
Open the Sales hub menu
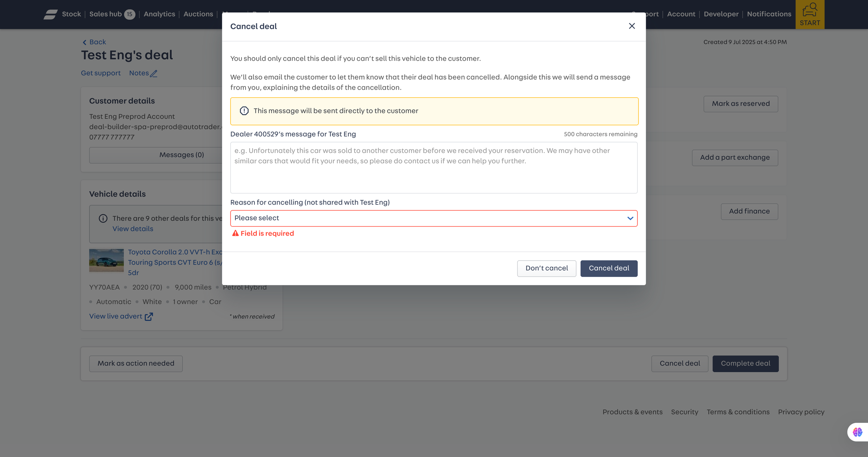point(106,14)
